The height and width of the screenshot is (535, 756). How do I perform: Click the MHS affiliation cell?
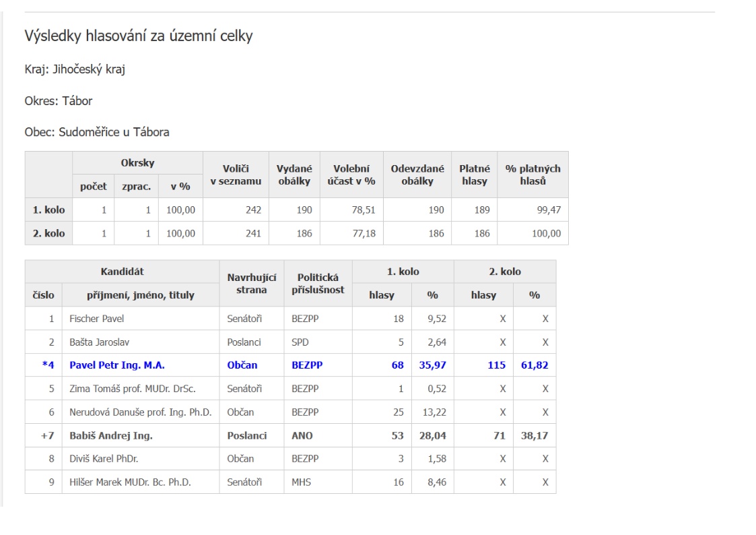302,482
